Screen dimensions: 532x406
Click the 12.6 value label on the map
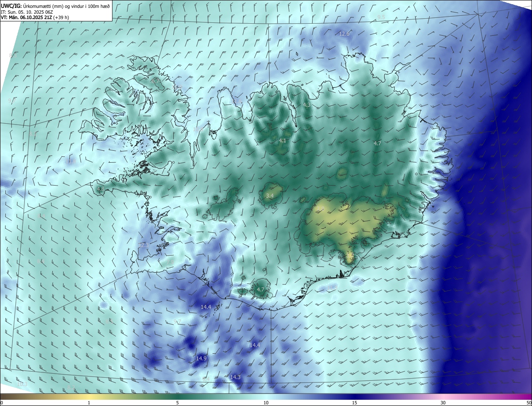pyautogui.click(x=345, y=34)
